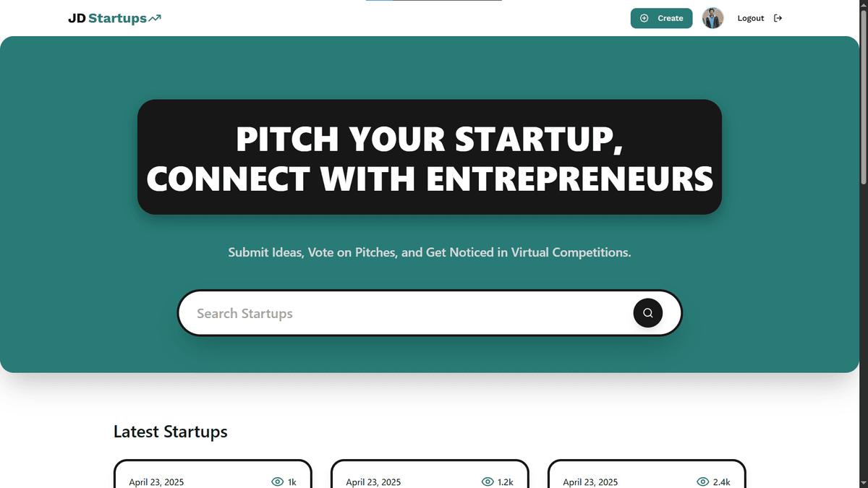Open the Create startup form
Viewport: 868px width, 488px height.
[x=661, y=18]
